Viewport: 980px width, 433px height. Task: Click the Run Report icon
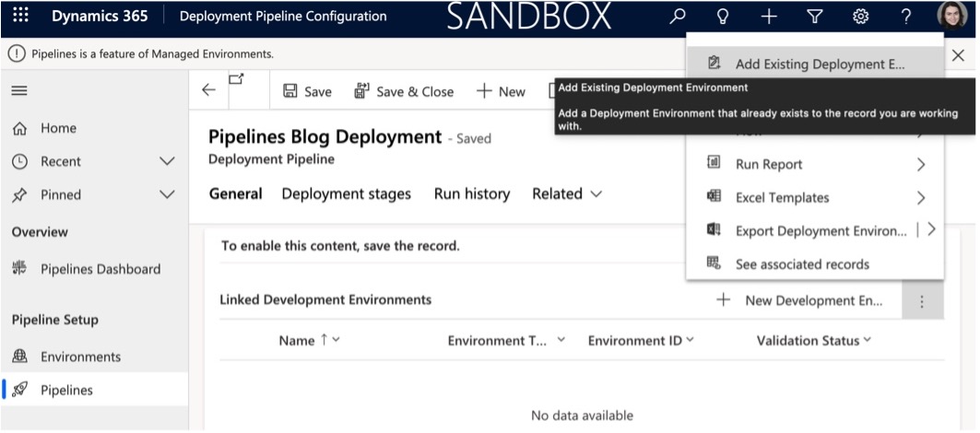tap(714, 164)
